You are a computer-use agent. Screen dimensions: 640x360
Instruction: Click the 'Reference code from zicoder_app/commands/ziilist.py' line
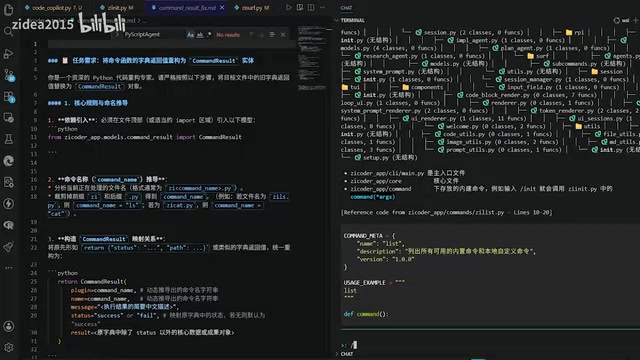coord(446,212)
